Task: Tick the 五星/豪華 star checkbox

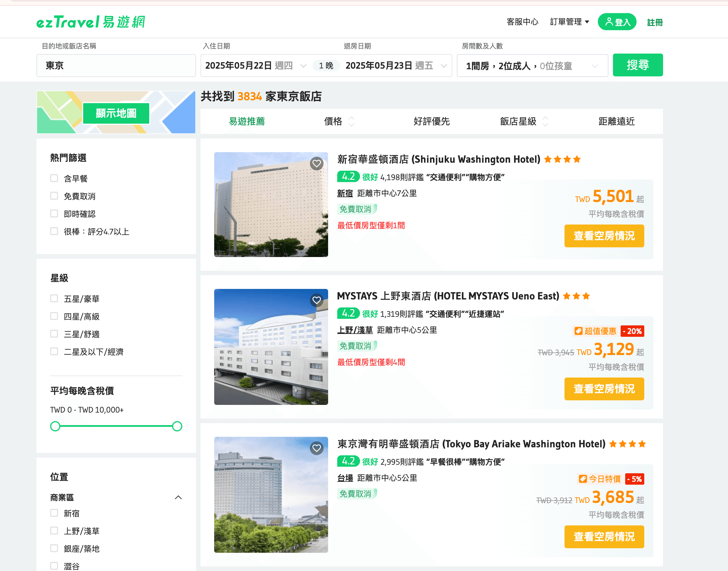Action: [54, 299]
